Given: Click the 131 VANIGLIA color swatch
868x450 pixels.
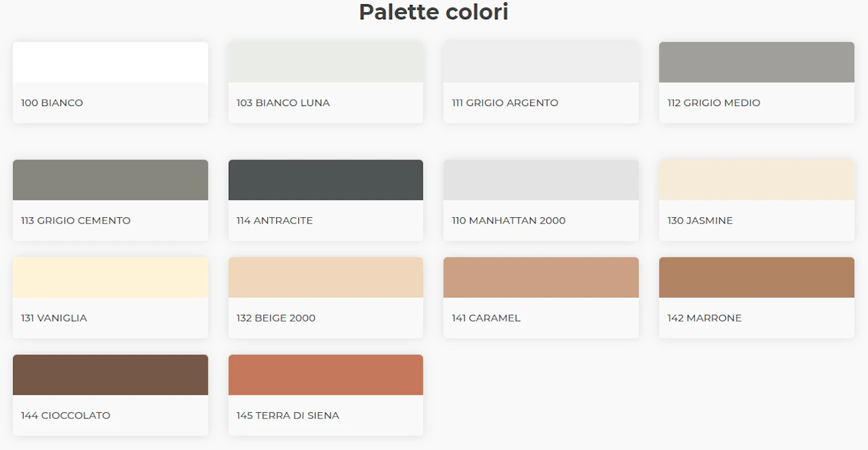Looking at the screenshot, I should [110, 277].
